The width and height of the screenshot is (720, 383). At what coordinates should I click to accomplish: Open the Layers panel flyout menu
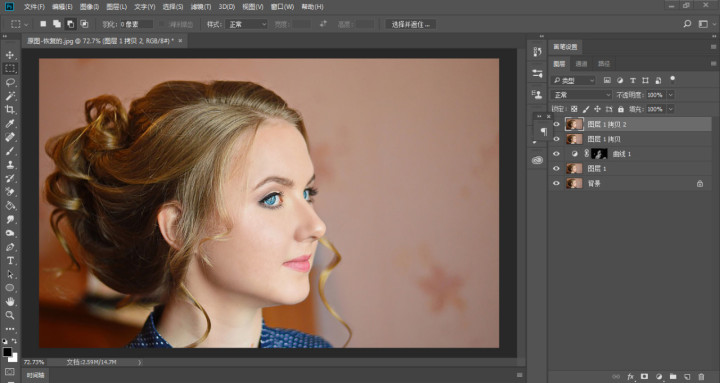pos(713,64)
